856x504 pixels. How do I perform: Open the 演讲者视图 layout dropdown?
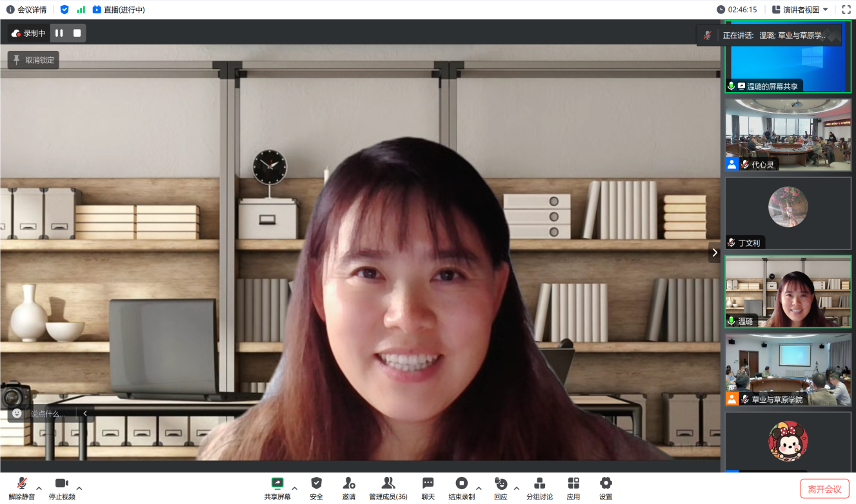801,10
